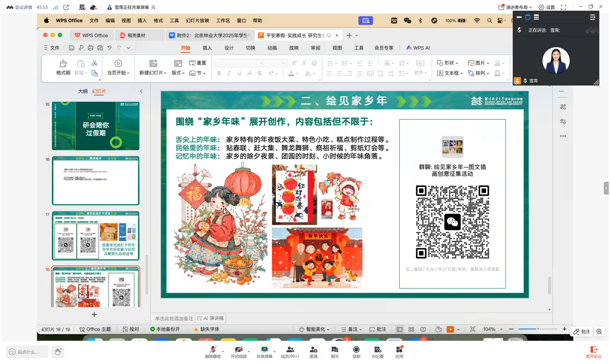Click the scissors Cut icon
610x364 pixels.
pos(94,64)
